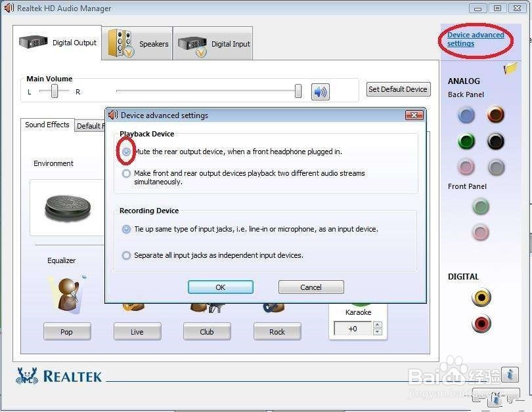Switch to Speakers tab

137,44
